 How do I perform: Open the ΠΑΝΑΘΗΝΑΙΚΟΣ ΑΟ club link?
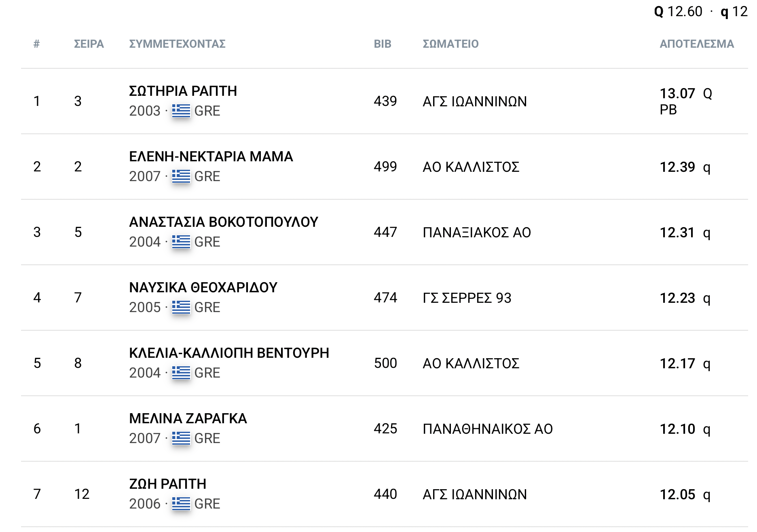pyautogui.click(x=488, y=429)
